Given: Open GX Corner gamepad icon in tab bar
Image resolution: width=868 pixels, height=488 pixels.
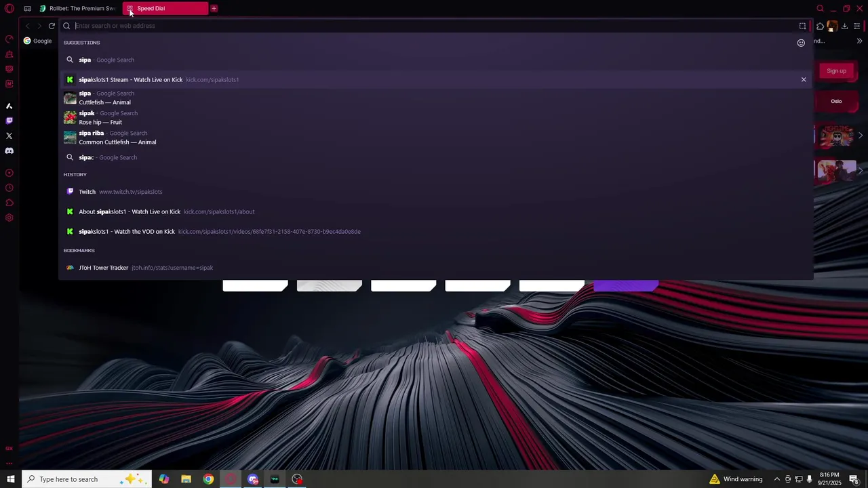Looking at the screenshot, I should [27, 9].
